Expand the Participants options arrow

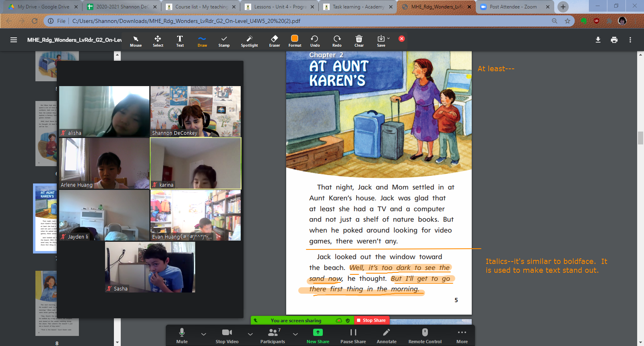[295, 334]
